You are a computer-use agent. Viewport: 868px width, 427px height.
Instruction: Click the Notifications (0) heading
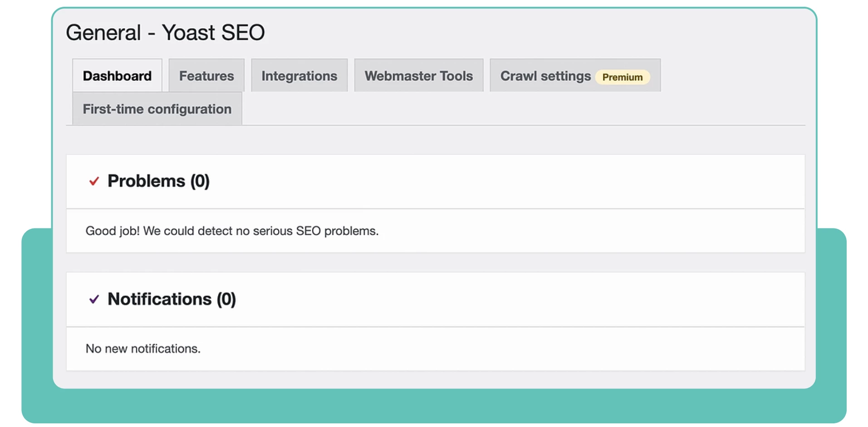coord(172,299)
